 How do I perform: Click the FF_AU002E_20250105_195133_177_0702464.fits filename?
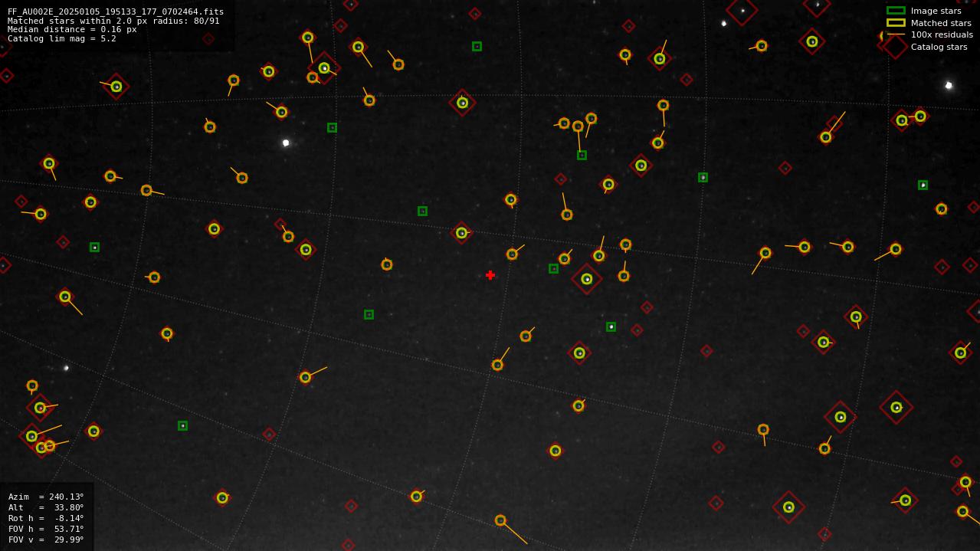tap(116, 11)
